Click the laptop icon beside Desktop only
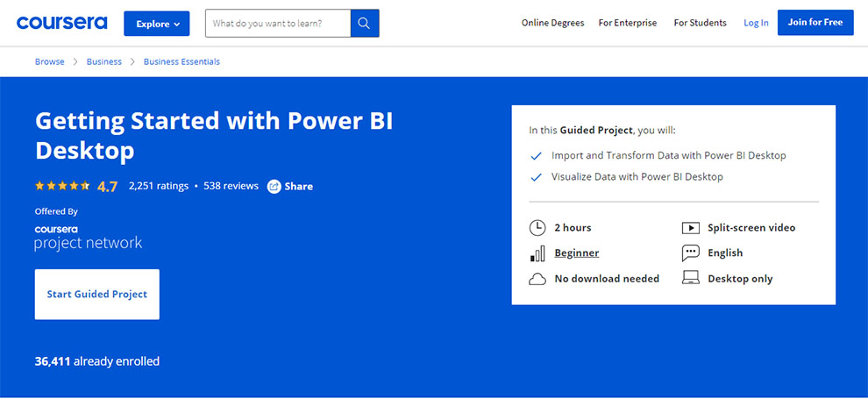This screenshot has height=399, width=868. 690,278
